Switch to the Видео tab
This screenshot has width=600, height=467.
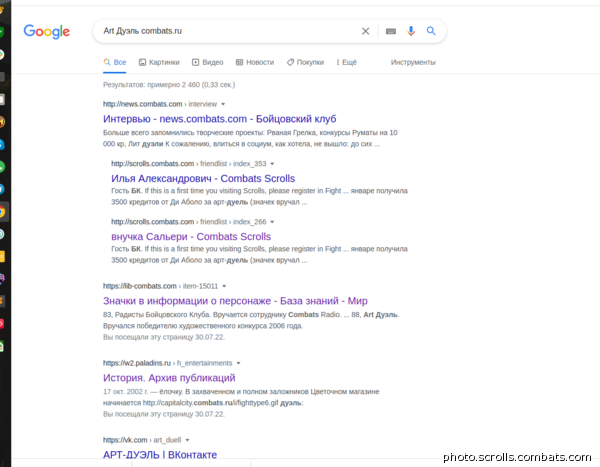click(x=207, y=62)
